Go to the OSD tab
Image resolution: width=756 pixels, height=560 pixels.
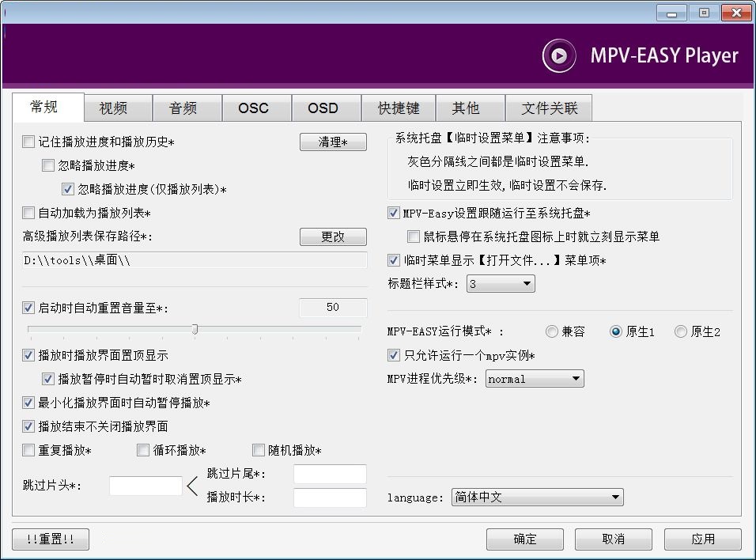326,108
